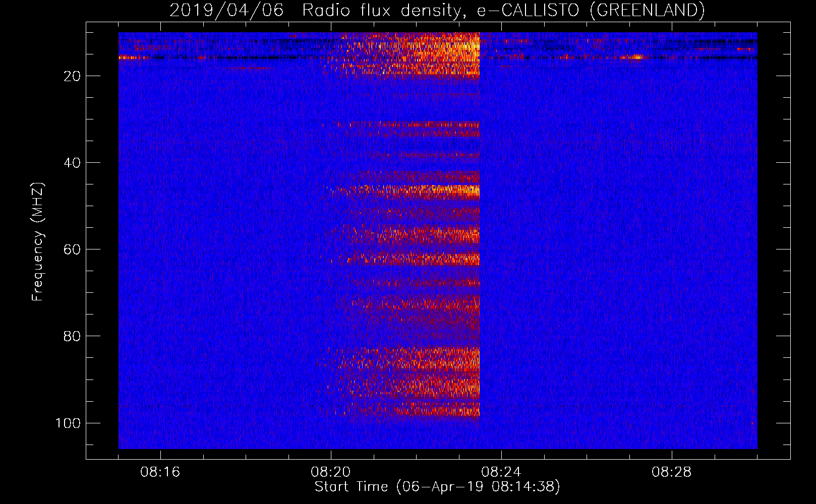Click the 20 MHz frequency tick label

(72, 76)
